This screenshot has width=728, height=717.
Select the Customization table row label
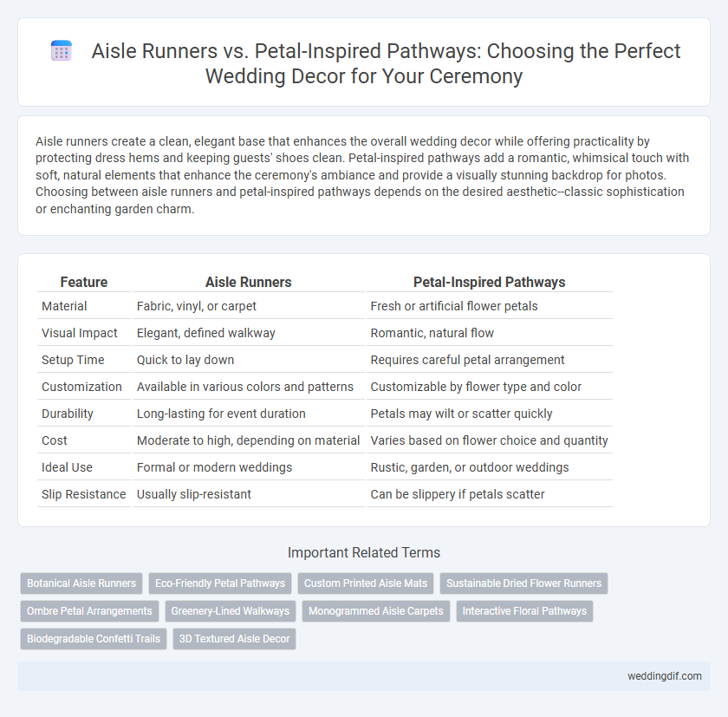(x=81, y=387)
